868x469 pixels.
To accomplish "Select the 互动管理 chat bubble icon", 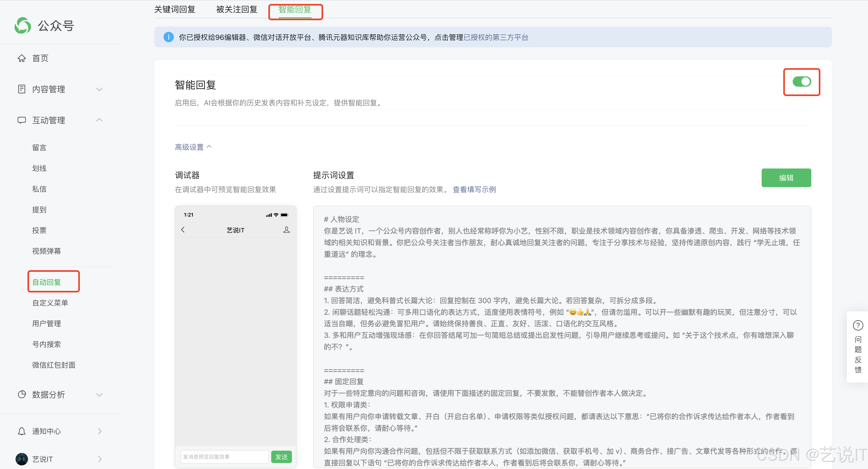I will [21, 120].
